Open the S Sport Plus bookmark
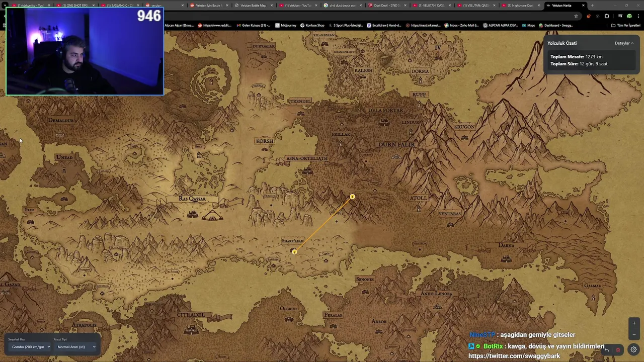The width and height of the screenshot is (644, 362). pos(345,25)
